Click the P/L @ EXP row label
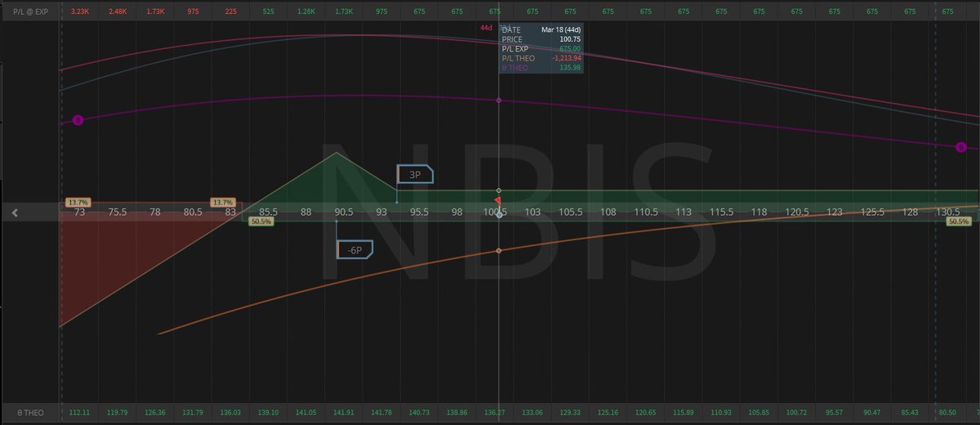 32,11
